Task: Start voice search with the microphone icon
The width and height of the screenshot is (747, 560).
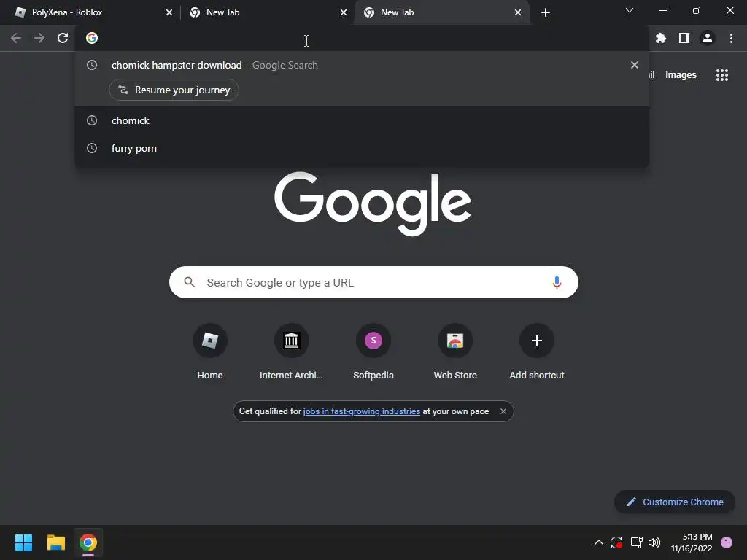Action: click(557, 282)
